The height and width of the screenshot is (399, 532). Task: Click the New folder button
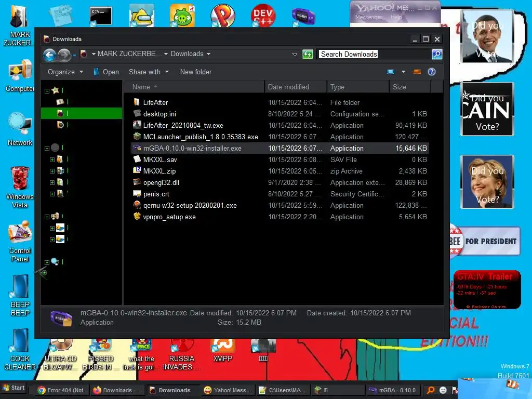coord(196,72)
